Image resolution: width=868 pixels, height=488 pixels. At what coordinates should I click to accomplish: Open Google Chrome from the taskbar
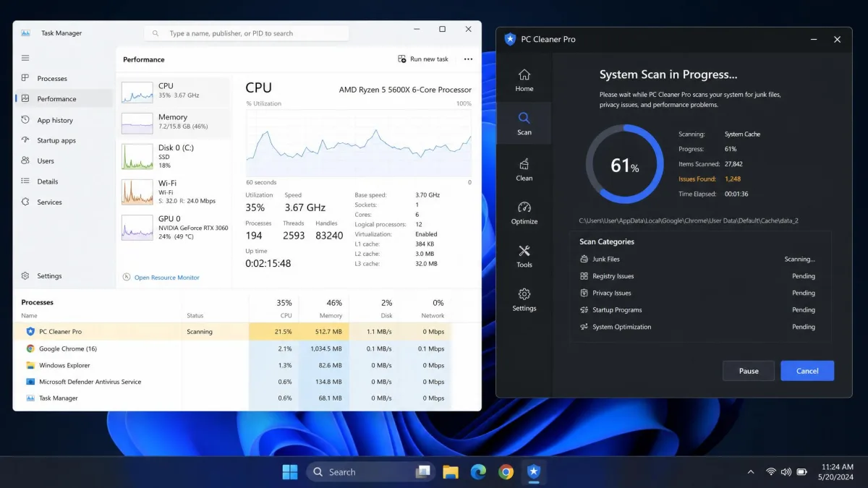pyautogui.click(x=506, y=472)
